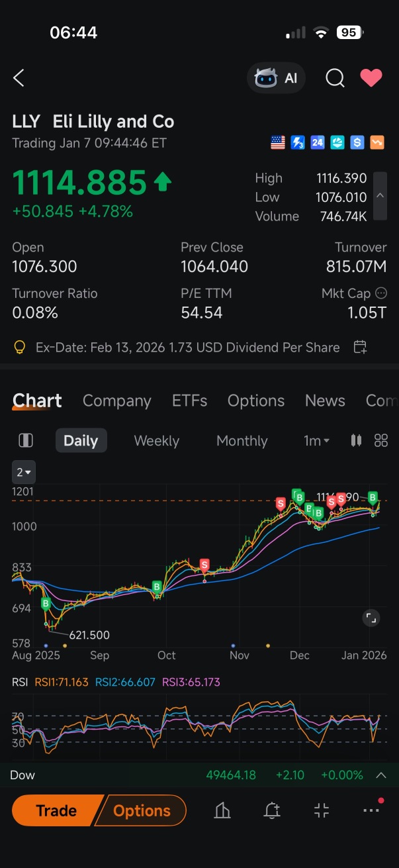The image size is (399, 868).
Task: Tap the RSI1:71.163 value
Action: [x=61, y=682]
